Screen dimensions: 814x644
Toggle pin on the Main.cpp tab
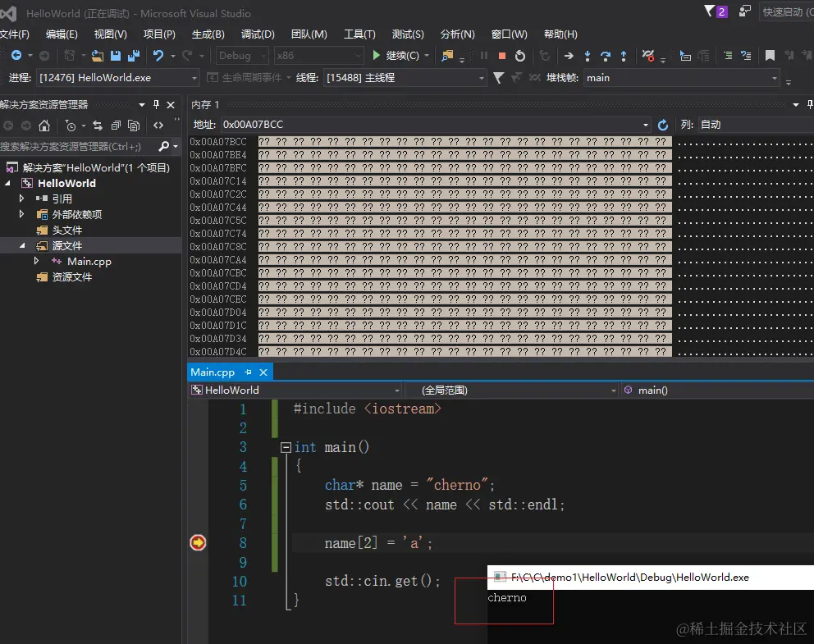point(248,372)
